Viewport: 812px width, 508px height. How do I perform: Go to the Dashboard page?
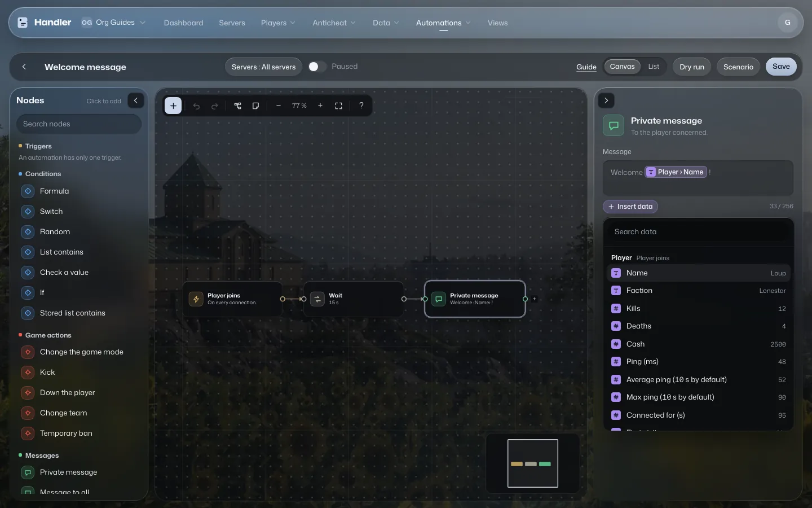pos(184,23)
